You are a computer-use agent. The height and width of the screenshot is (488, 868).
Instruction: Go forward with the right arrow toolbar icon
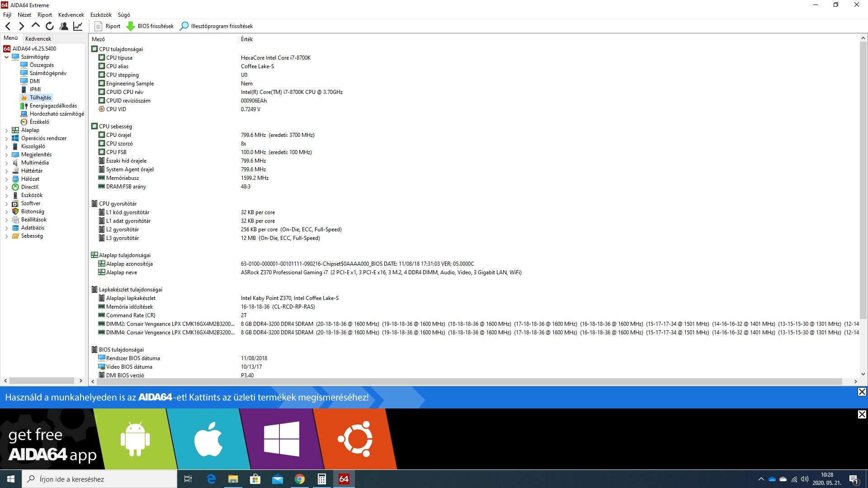coord(21,26)
